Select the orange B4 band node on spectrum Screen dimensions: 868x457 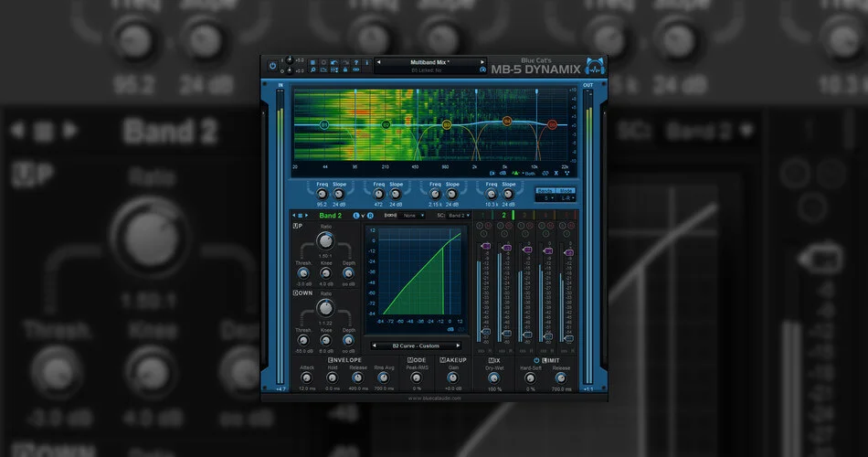(x=506, y=121)
